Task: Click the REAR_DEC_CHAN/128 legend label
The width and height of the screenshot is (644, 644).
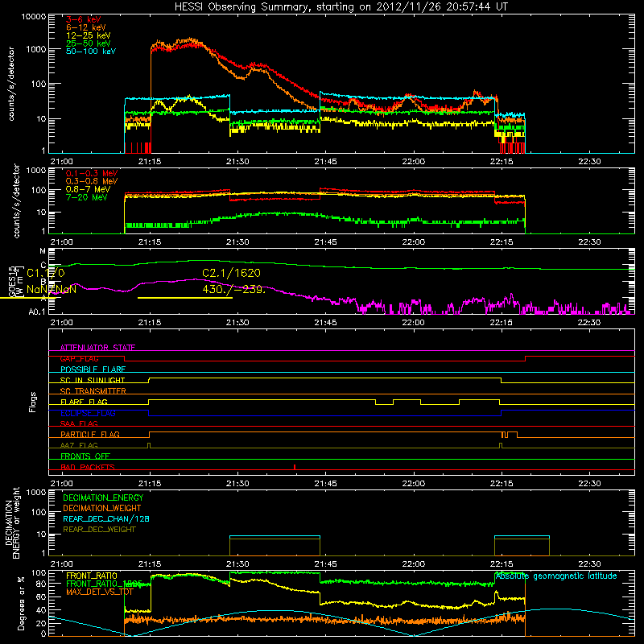Action: [106, 518]
